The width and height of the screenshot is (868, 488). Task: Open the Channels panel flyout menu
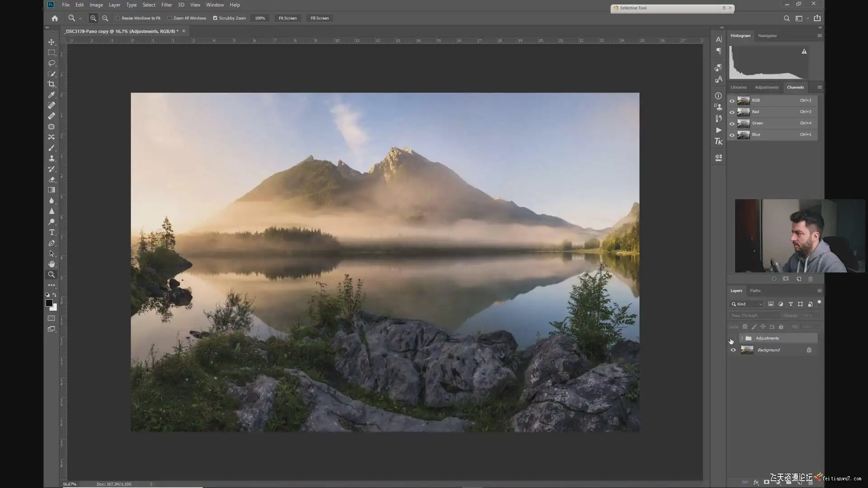point(819,87)
